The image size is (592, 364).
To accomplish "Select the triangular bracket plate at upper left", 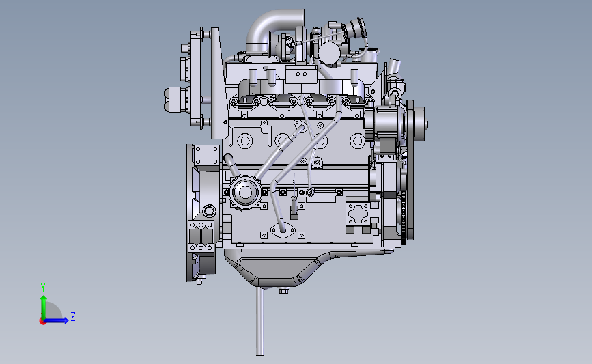I will pyautogui.click(x=219, y=83).
